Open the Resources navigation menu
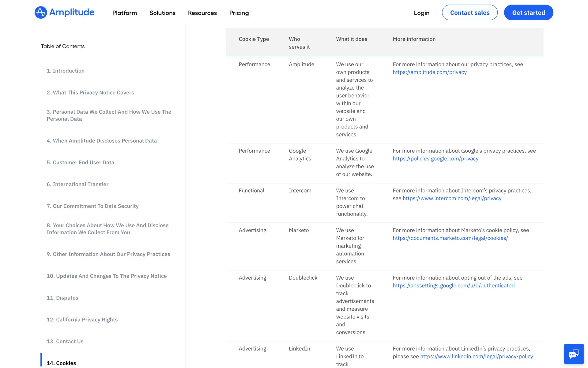This screenshot has height=368, width=588. pos(202,13)
